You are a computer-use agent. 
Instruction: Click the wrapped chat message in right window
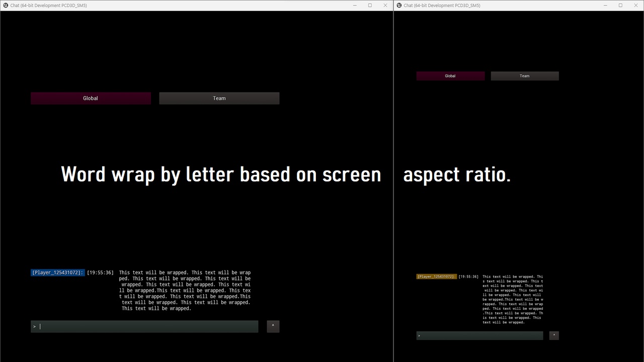pos(512,299)
